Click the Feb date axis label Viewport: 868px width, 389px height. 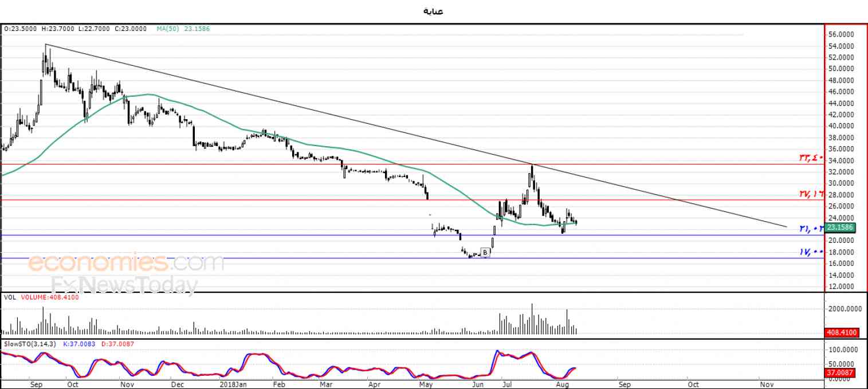point(279,384)
